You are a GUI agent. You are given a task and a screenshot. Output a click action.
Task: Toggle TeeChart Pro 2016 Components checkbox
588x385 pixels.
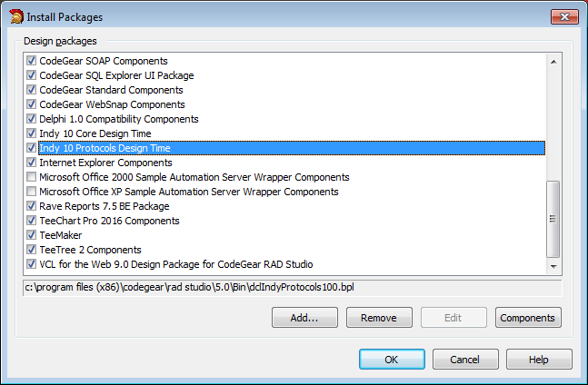coord(32,221)
